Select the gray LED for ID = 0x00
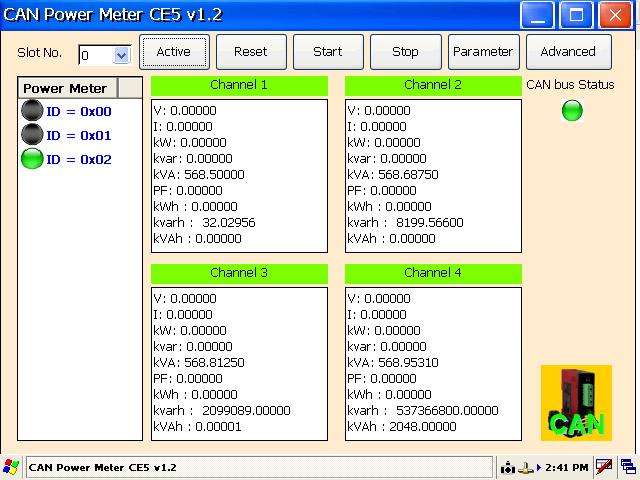This screenshot has height=480, width=640. click(32, 112)
